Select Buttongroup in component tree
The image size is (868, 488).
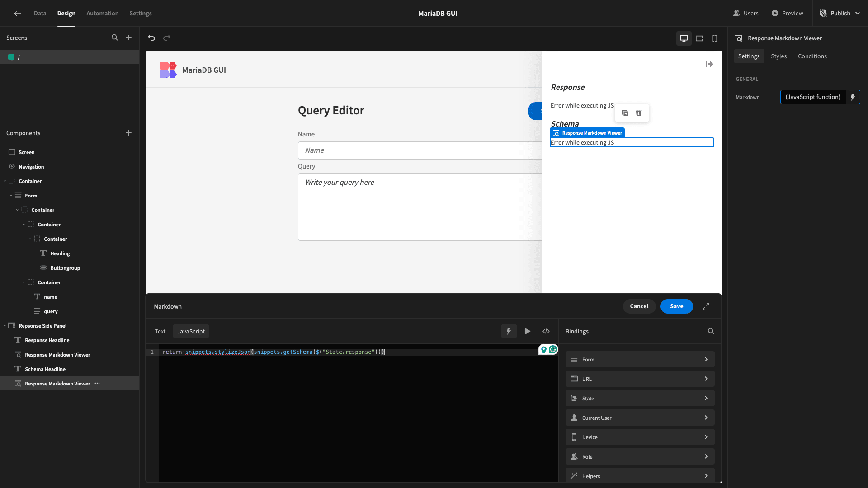65,268
